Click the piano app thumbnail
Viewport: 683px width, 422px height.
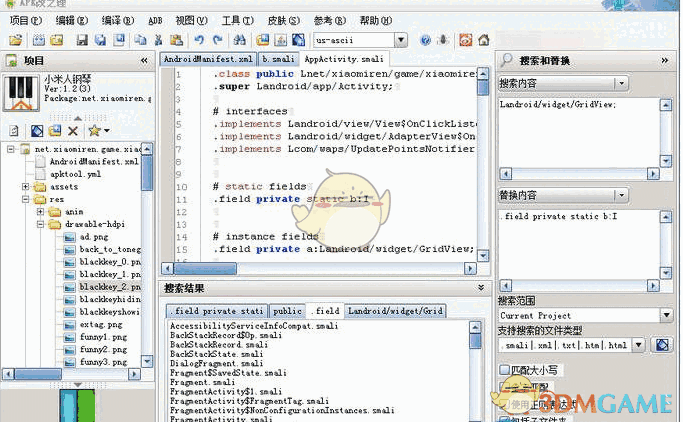point(21,92)
